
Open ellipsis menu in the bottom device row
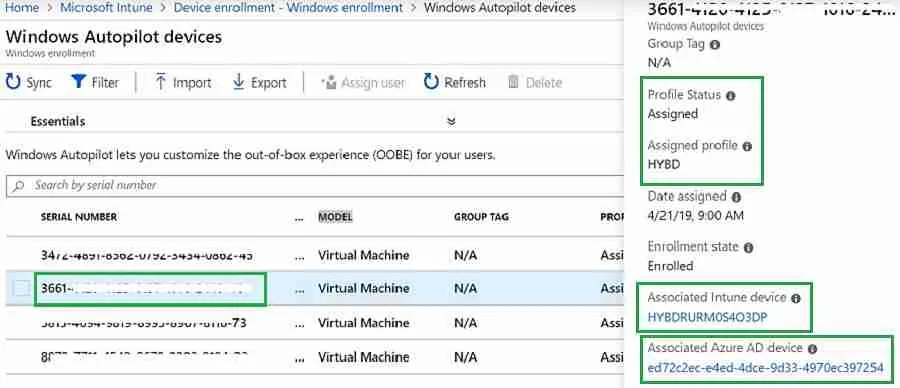(x=299, y=359)
